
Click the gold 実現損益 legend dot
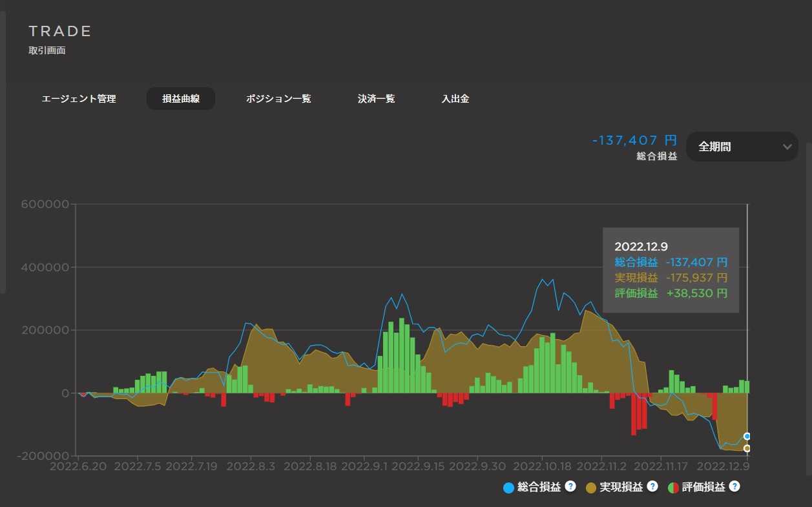coord(591,488)
